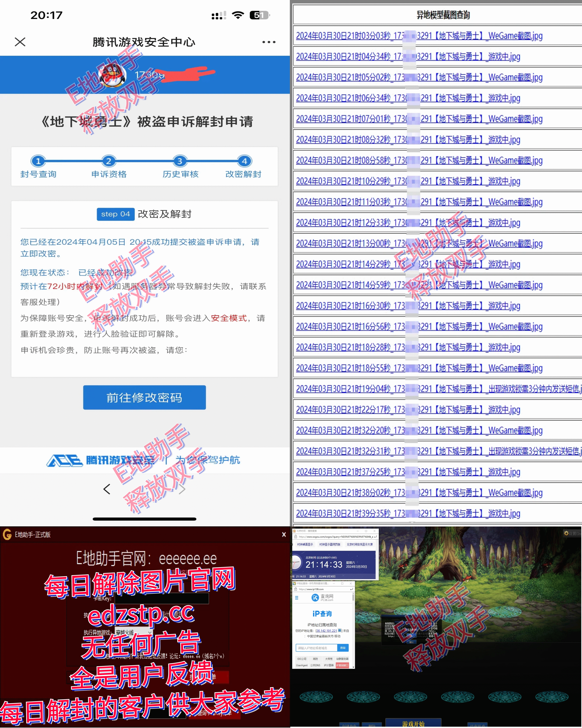Click the 大带宽 shortcut
This screenshot has width=582, height=728.
(x=329, y=659)
